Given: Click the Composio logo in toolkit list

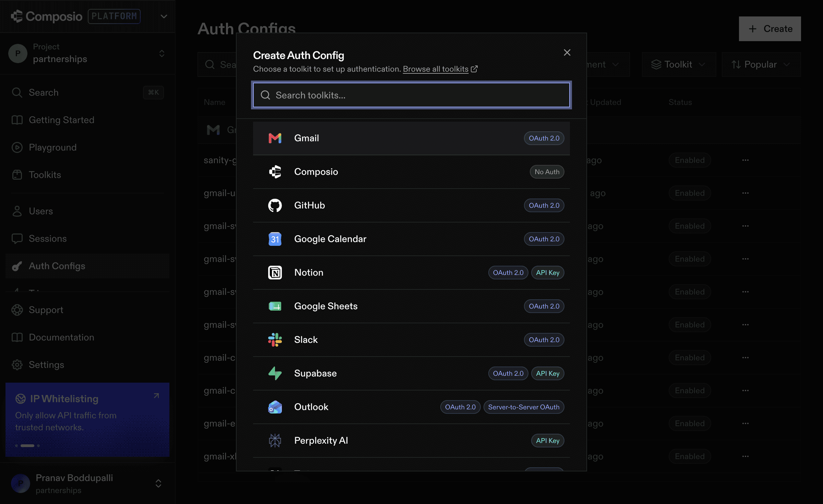Looking at the screenshot, I should (x=275, y=172).
